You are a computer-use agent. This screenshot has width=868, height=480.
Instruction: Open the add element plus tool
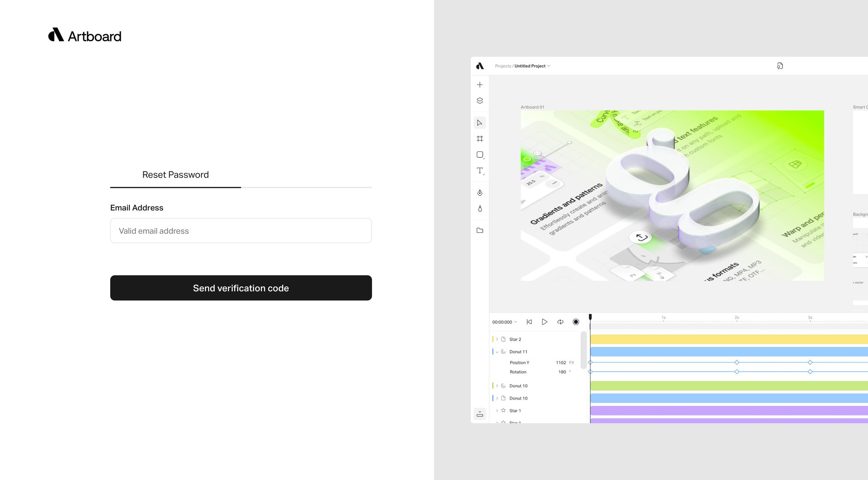coord(480,84)
